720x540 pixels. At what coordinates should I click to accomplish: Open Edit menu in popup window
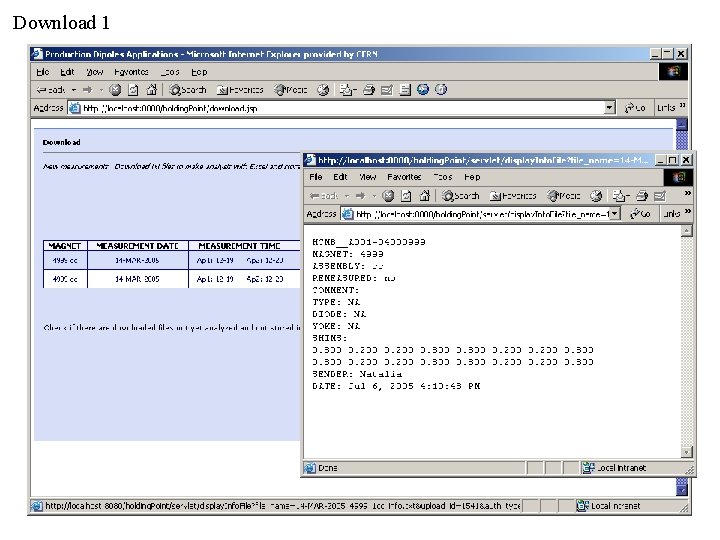pyautogui.click(x=340, y=177)
